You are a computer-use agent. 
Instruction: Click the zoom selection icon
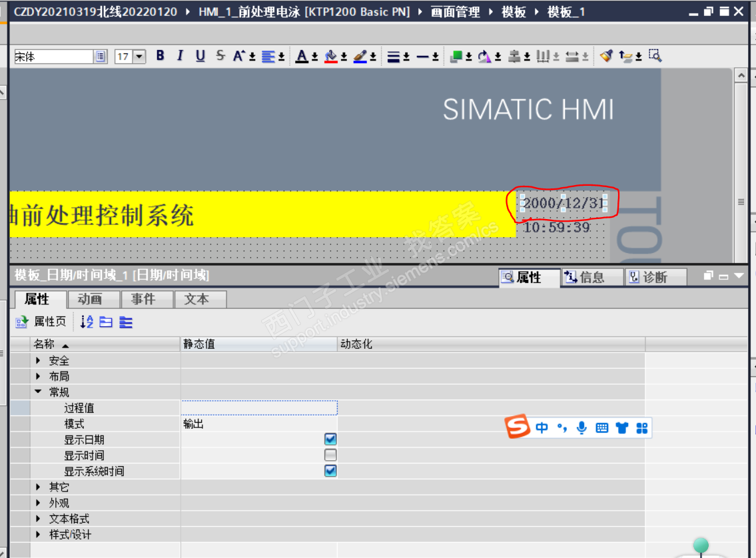pos(655,56)
